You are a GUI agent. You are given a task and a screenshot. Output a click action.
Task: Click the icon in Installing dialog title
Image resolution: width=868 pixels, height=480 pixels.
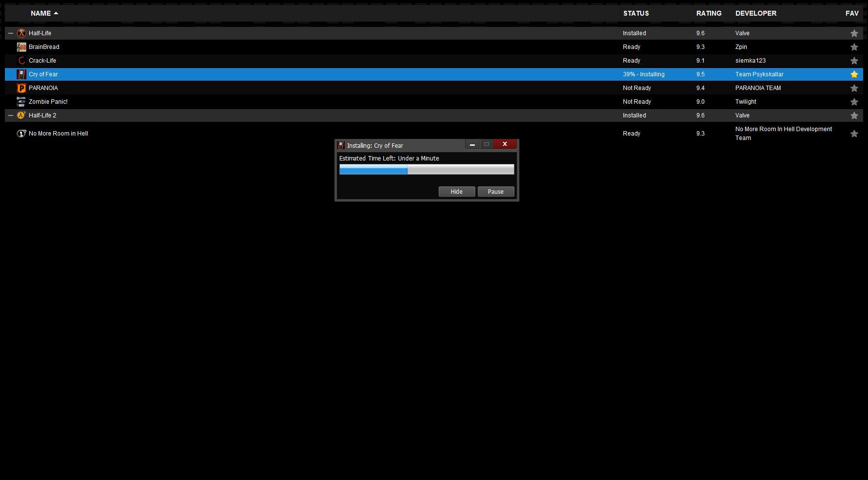[x=341, y=145]
